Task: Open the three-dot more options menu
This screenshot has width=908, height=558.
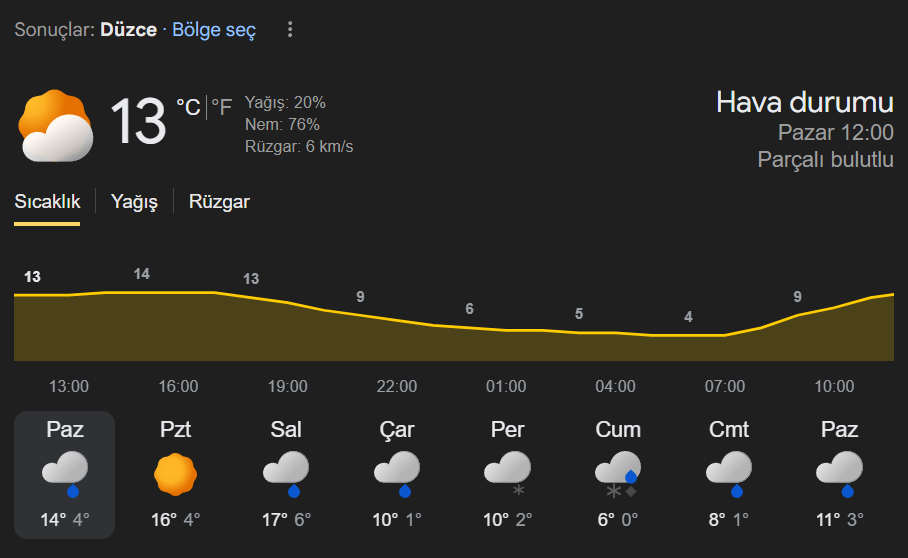Action: coord(290,30)
